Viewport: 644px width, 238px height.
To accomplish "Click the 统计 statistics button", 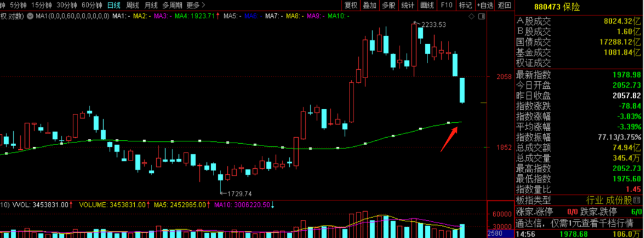I will coord(407,5).
